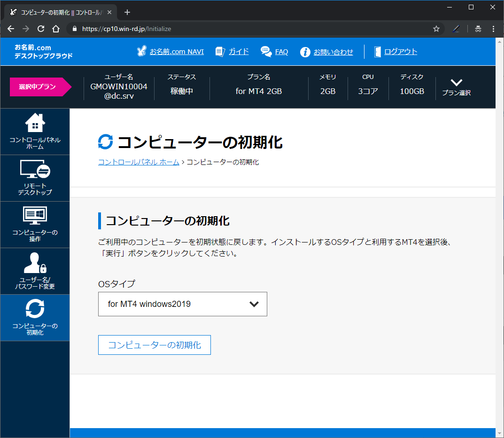
Task: Select the コンピューターの初期化 browser tab
Action: point(61,12)
